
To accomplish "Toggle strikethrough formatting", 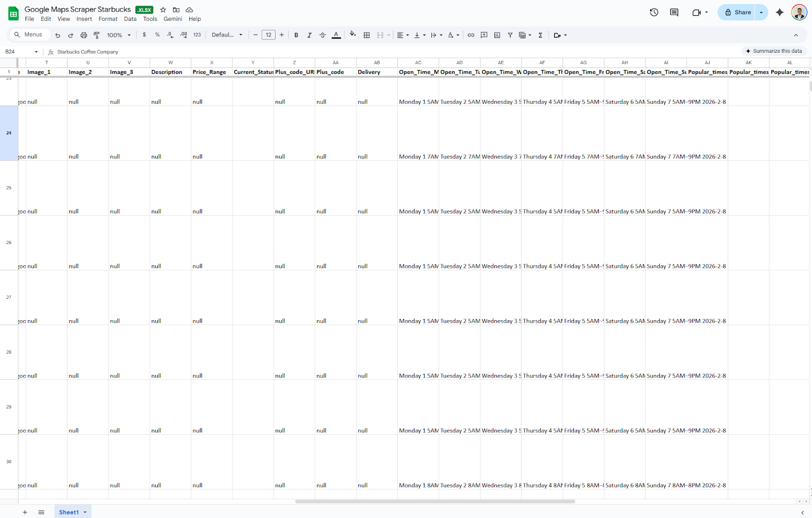I will (322, 35).
